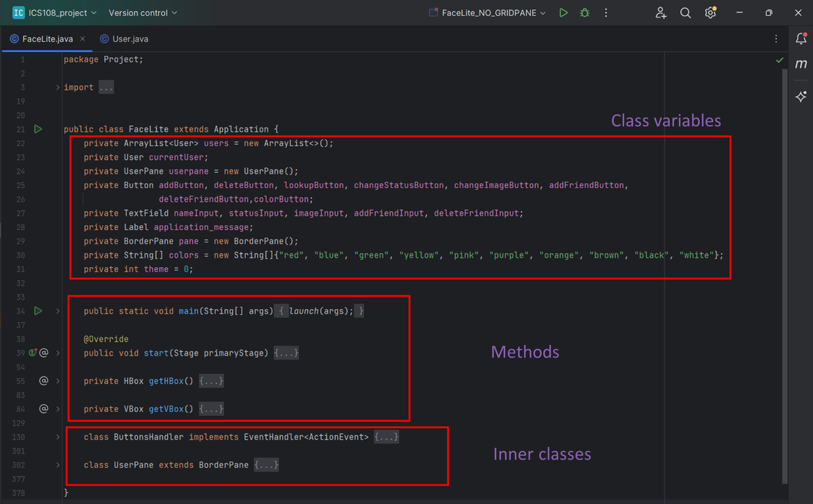Expand the folded ButtonsHandler class
Viewport: 813px width, 504px height.
pos(58,437)
